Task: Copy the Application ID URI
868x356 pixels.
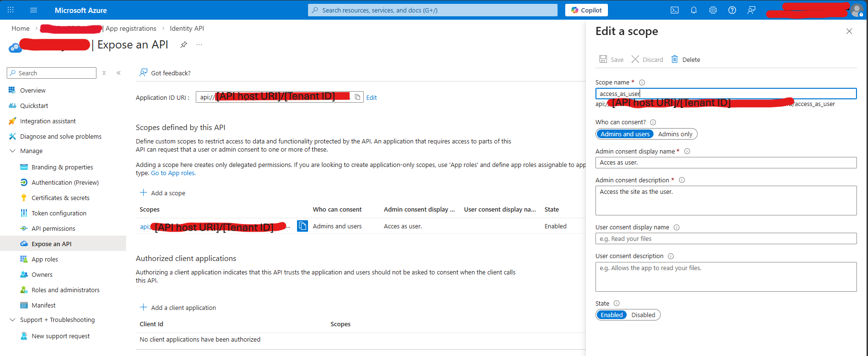Action: 357,97
